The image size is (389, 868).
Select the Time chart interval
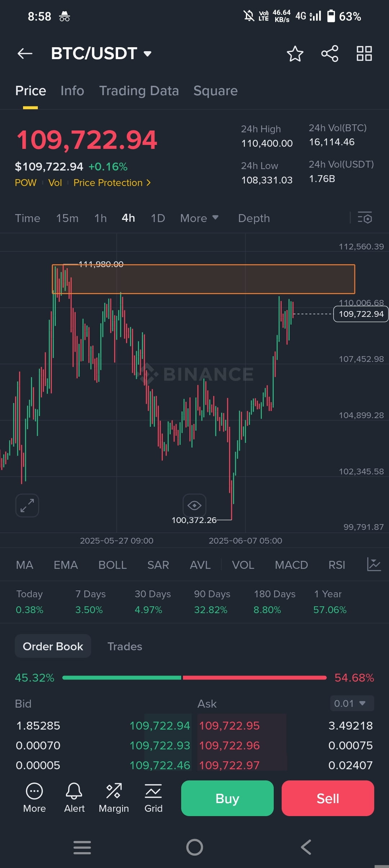coord(28,218)
